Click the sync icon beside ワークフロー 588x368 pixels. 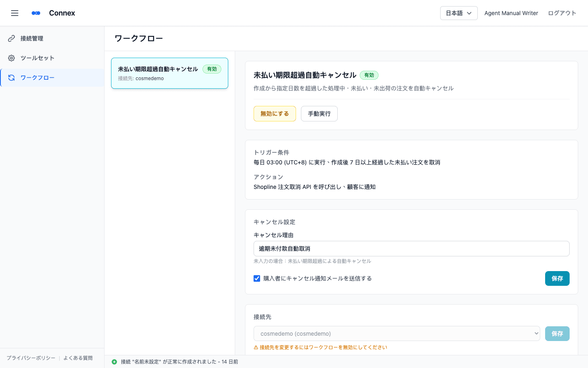click(x=11, y=78)
